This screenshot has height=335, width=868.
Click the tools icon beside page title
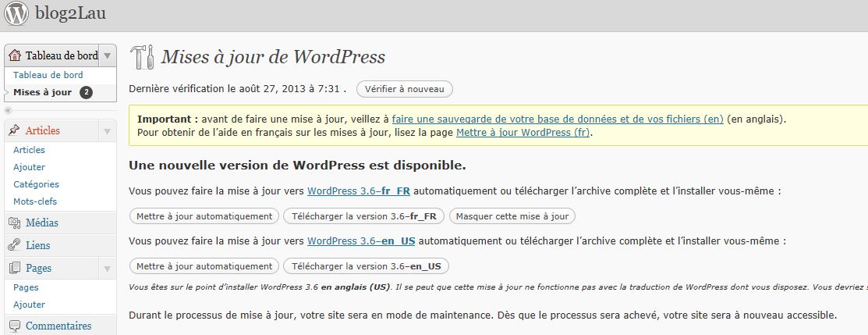click(142, 57)
